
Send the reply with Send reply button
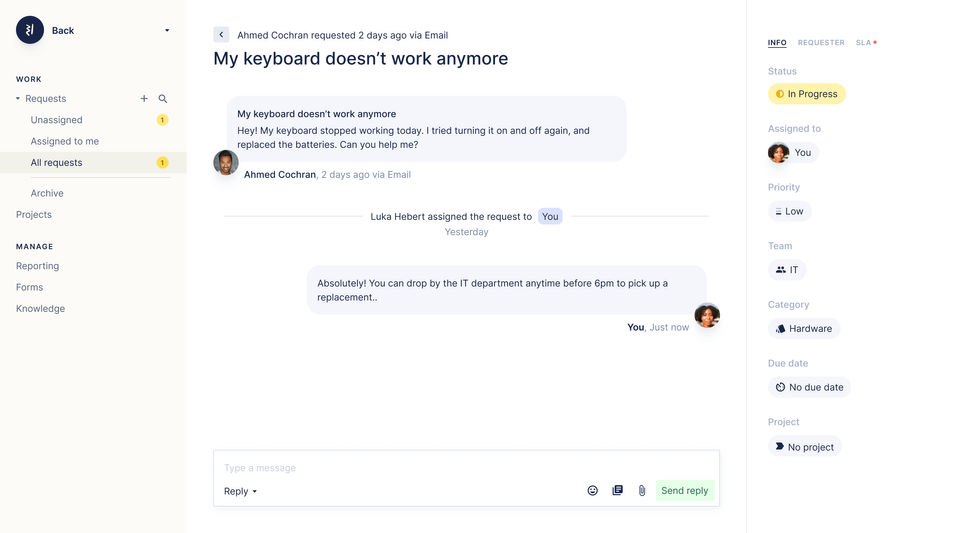pyautogui.click(x=684, y=491)
